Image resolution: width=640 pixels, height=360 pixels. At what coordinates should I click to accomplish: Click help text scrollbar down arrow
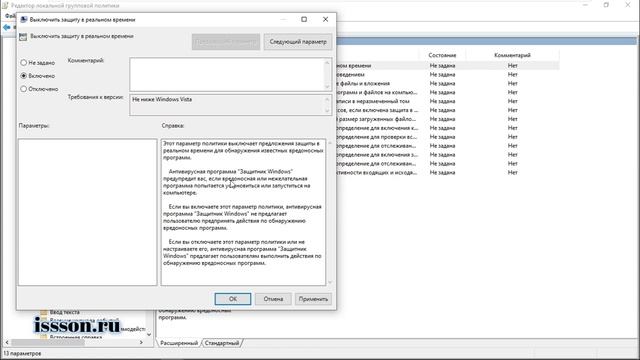point(330,282)
